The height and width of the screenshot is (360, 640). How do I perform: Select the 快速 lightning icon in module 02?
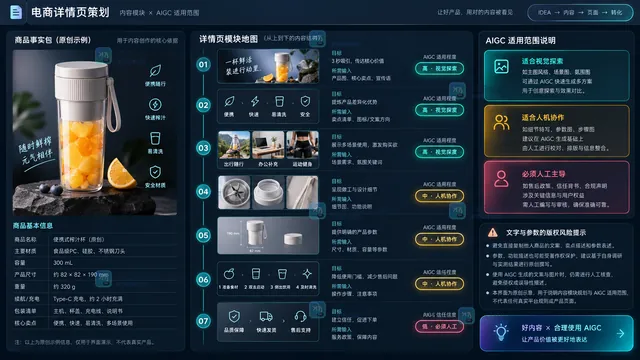pyautogui.click(x=255, y=101)
